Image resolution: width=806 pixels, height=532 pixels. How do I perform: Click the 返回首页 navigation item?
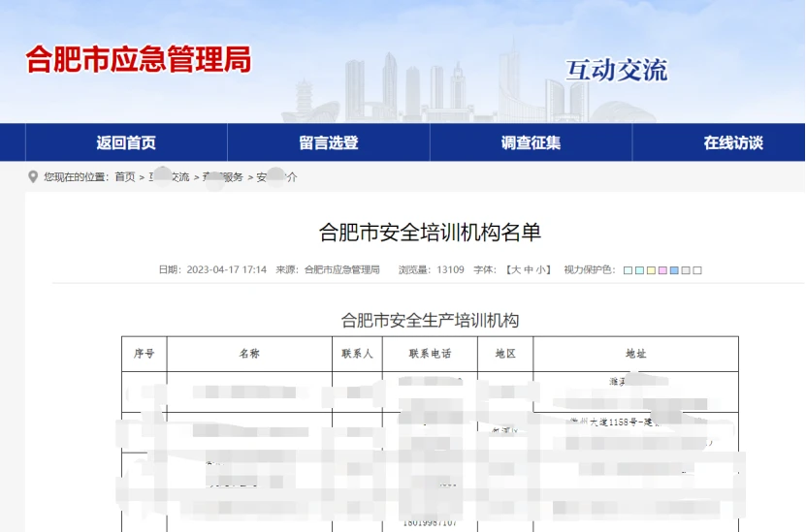coord(126,142)
